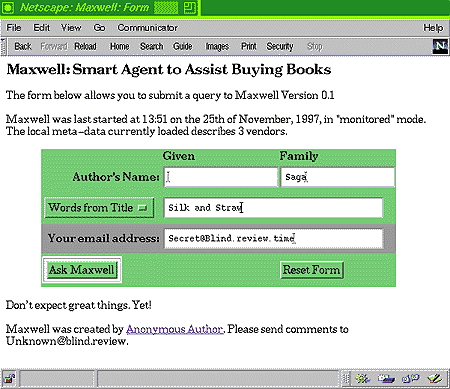Print the page from toolbar
Viewport: 450px width, 389px height.
[249, 46]
